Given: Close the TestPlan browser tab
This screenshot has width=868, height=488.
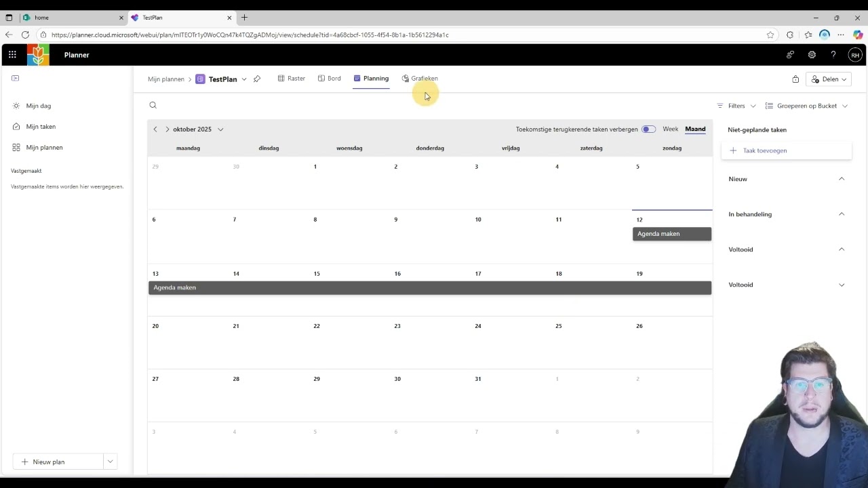Looking at the screenshot, I should tap(229, 18).
